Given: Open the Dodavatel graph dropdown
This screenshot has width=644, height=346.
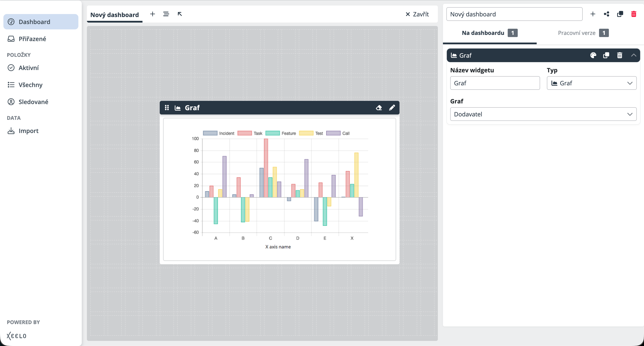Looking at the screenshot, I should 543,114.
